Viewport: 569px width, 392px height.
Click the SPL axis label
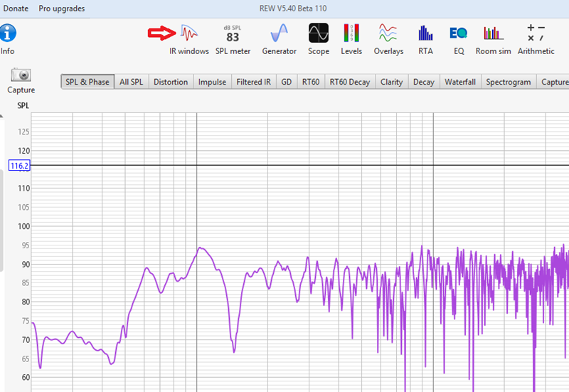[23, 105]
